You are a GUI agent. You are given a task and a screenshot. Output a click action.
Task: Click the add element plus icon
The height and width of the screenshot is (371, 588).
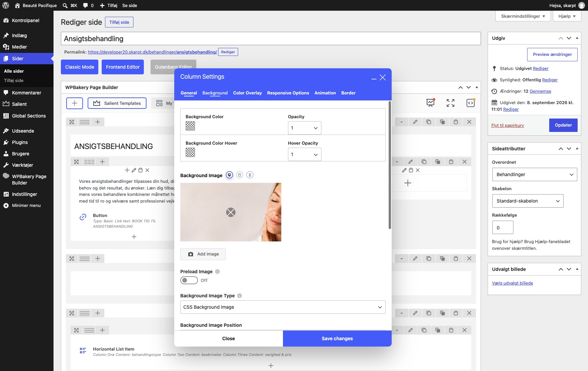75,103
